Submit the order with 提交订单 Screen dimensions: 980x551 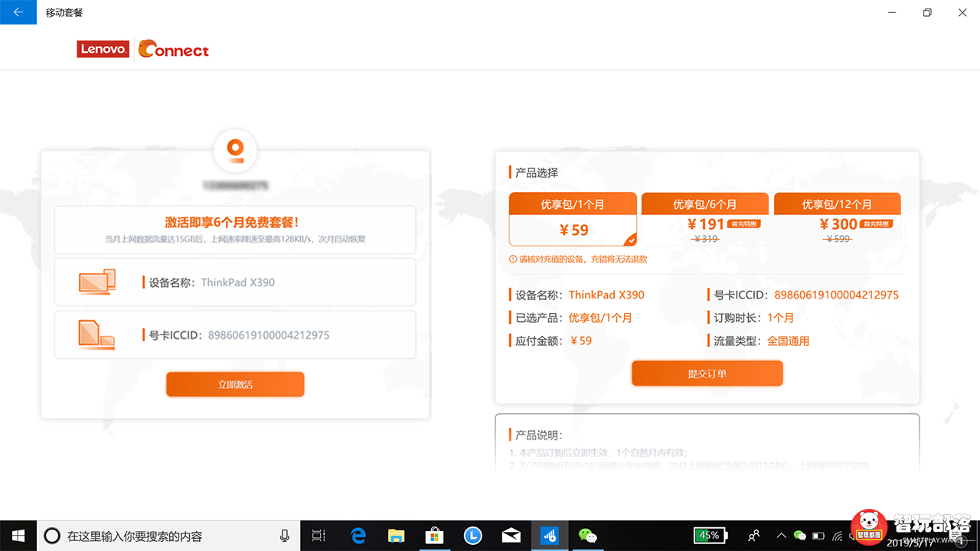coord(707,373)
